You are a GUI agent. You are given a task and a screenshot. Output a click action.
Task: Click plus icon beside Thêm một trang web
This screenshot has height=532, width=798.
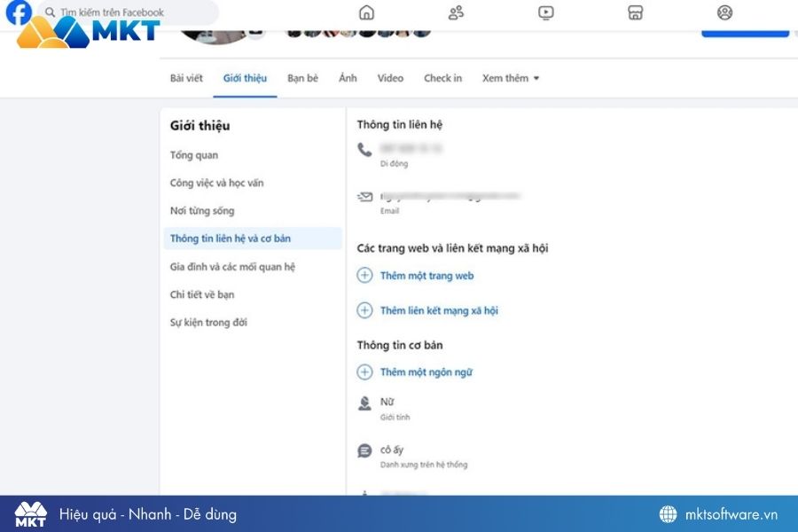pos(364,276)
